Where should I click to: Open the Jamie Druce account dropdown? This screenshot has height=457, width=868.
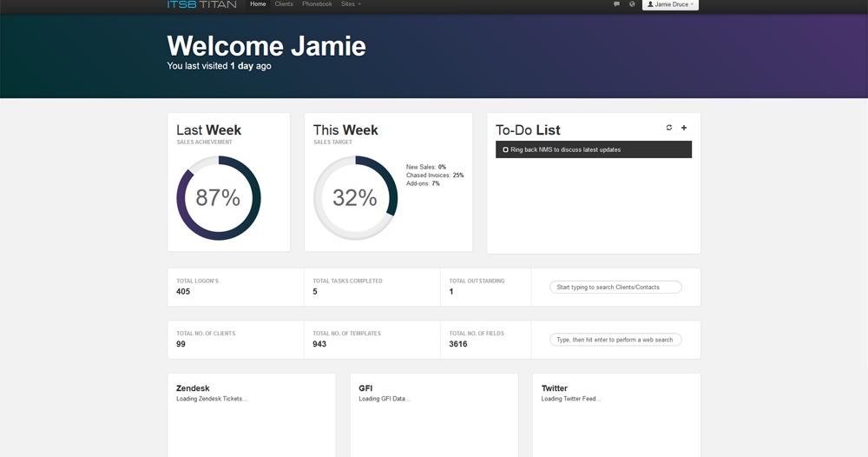click(671, 4)
